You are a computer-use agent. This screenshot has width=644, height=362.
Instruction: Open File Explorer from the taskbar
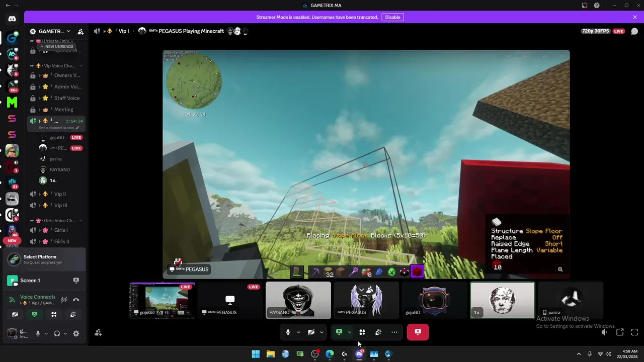[270, 354]
